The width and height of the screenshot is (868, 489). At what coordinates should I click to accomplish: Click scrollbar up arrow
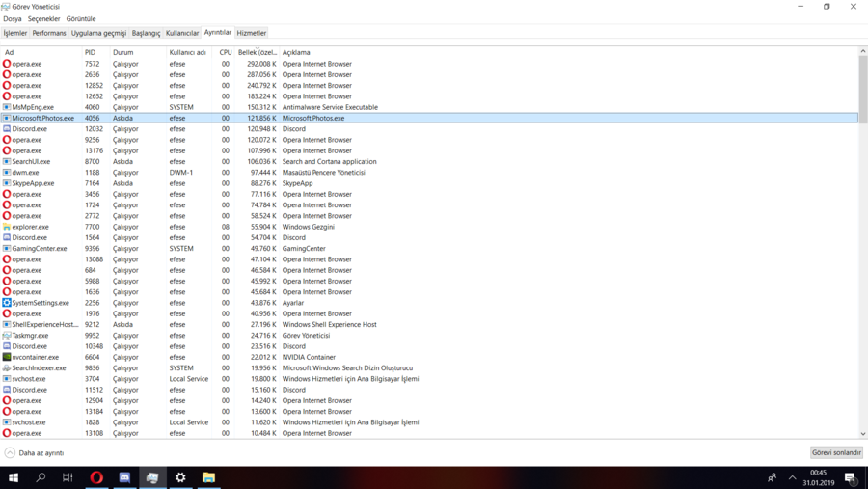[x=863, y=51]
